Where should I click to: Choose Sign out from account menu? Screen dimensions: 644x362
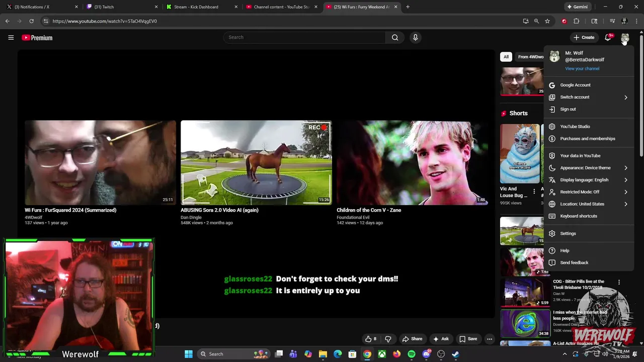click(x=589, y=109)
